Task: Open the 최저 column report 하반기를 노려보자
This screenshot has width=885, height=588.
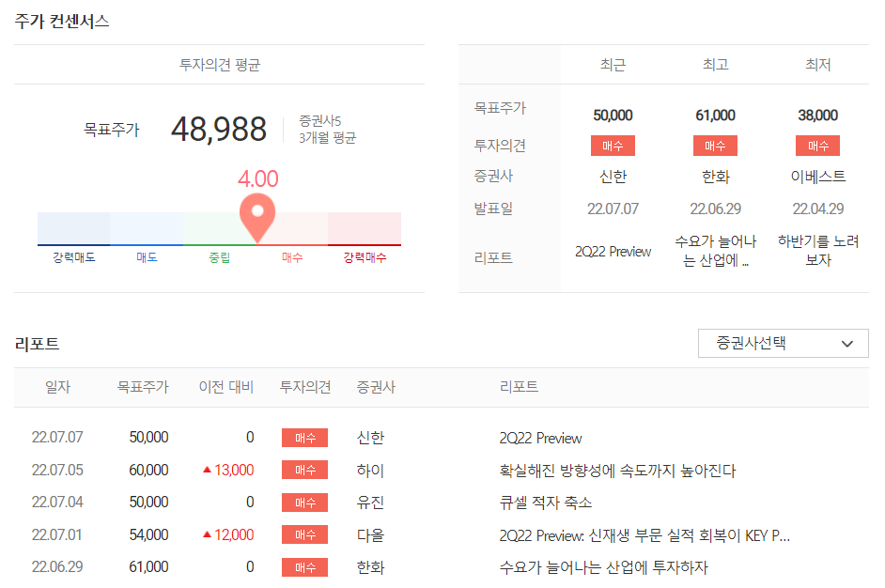Action: [818, 251]
